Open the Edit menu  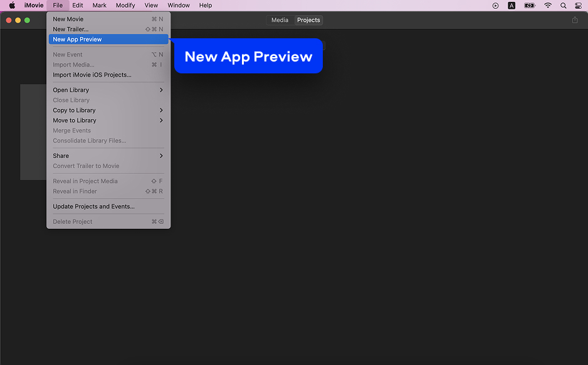click(x=78, y=5)
